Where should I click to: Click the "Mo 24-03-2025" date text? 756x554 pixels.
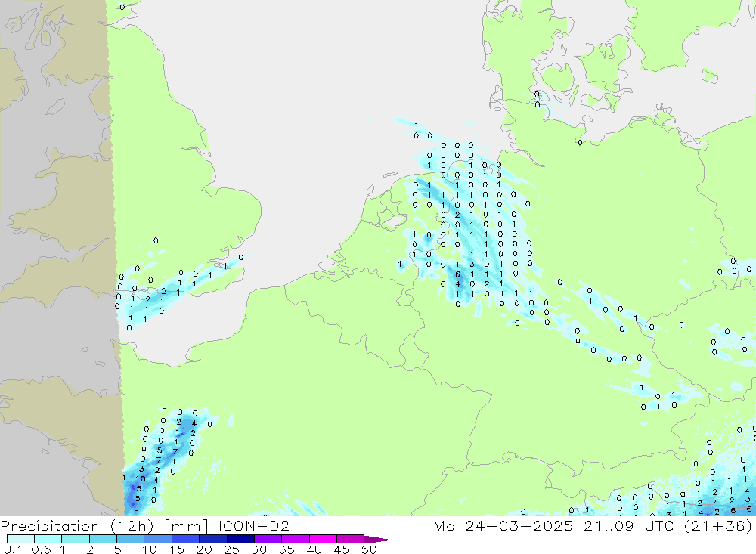click(503, 525)
